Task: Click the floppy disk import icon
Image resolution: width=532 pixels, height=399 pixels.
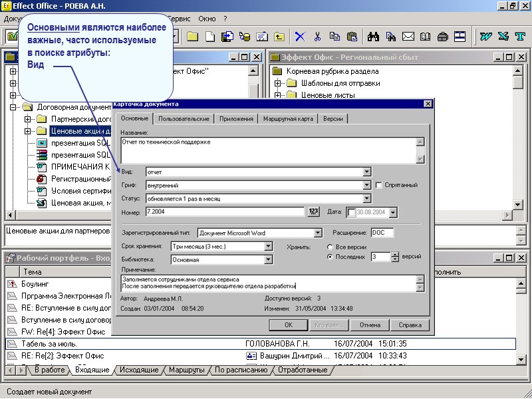Action: pyautogui.click(x=227, y=37)
